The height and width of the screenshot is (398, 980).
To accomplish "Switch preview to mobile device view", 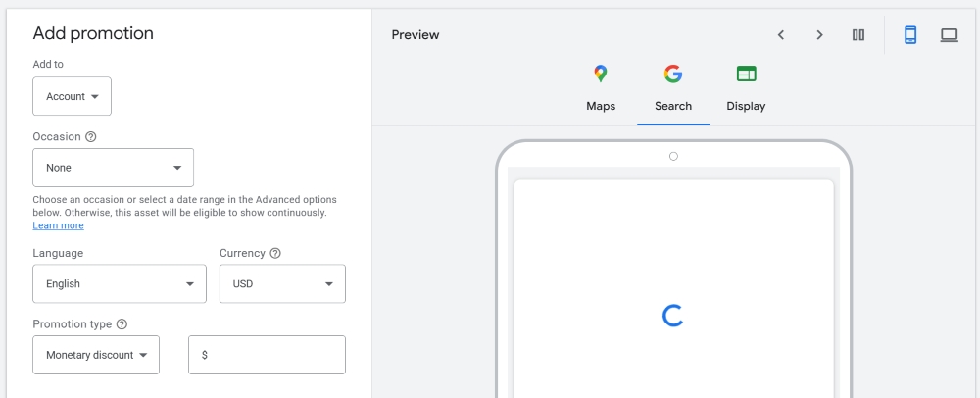I will (910, 35).
